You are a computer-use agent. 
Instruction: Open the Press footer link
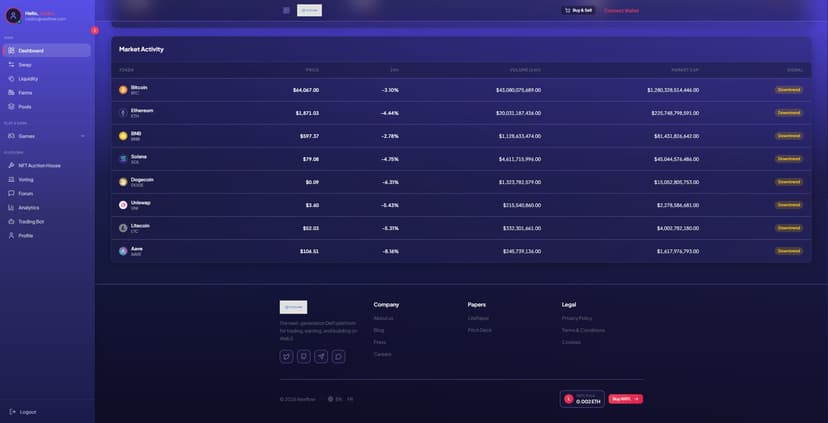380,342
